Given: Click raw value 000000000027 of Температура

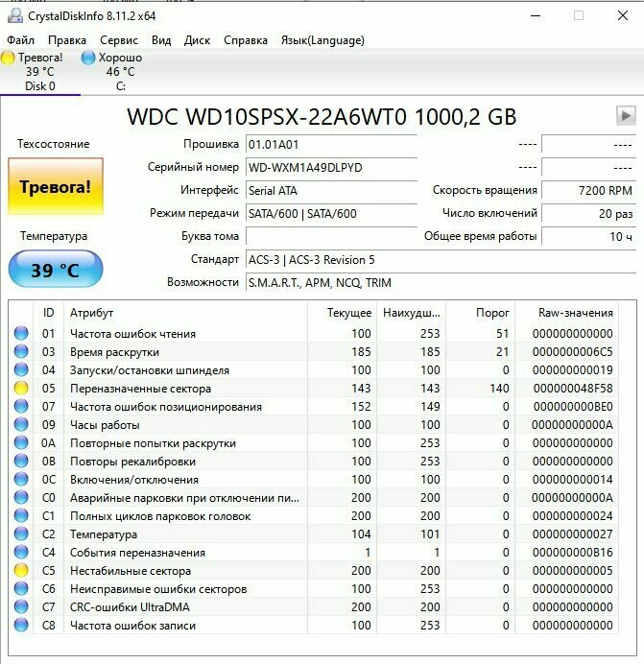Looking at the screenshot, I should click(573, 534).
